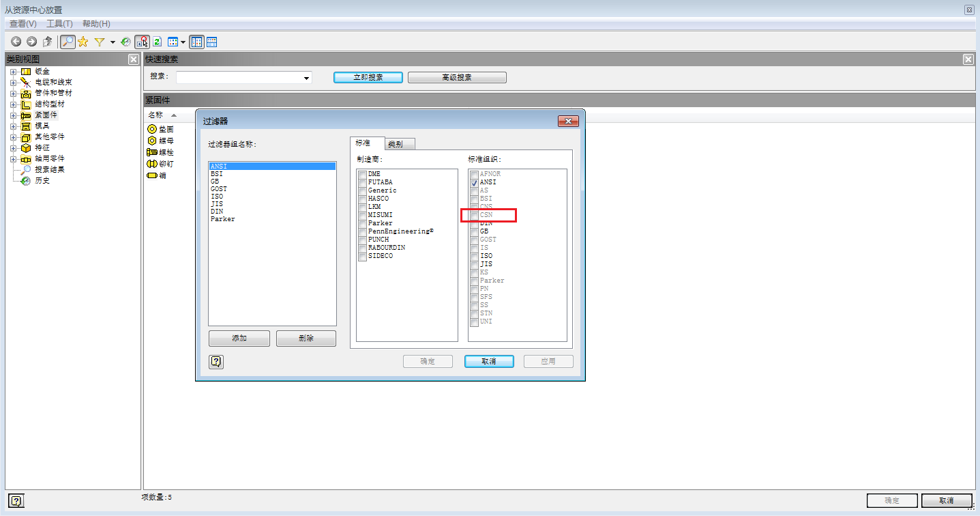Click the 立即搜索 search now button
The image size is (980, 516).
(x=368, y=78)
